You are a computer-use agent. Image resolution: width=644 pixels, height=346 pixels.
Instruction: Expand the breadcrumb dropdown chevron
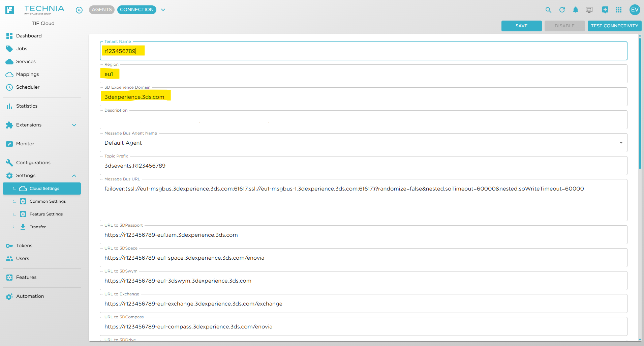pyautogui.click(x=163, y=10)
